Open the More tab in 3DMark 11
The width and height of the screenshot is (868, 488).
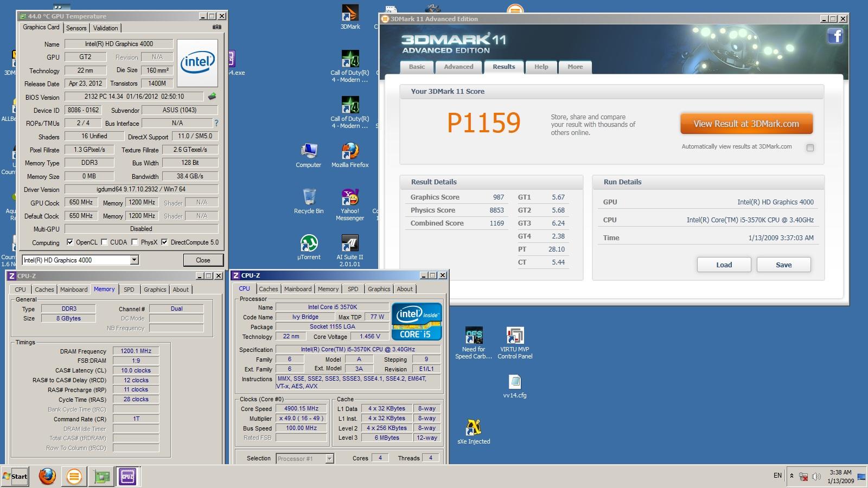[575, 67]
